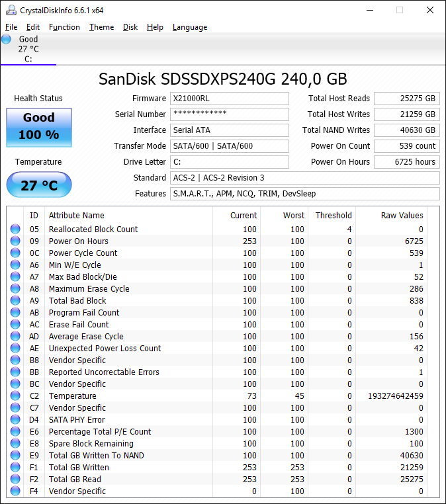Screen dimensions: 446x504
Task: Select the SATA PHY Error attribute name
Action: [x=77, y=420]
